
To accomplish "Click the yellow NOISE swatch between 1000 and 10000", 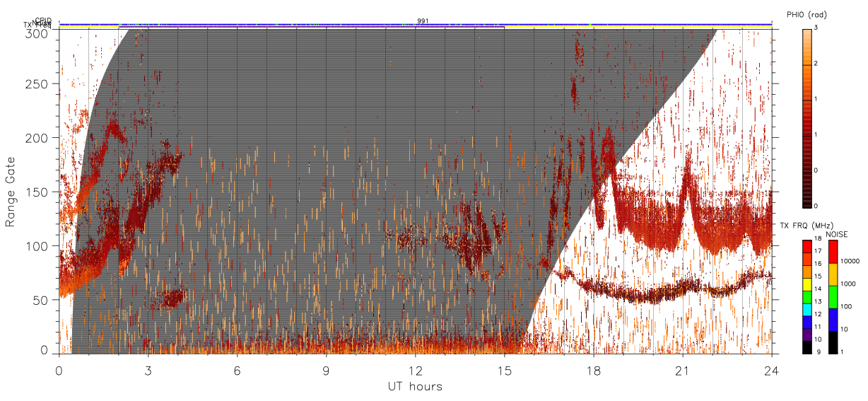I will pos(833,274).
